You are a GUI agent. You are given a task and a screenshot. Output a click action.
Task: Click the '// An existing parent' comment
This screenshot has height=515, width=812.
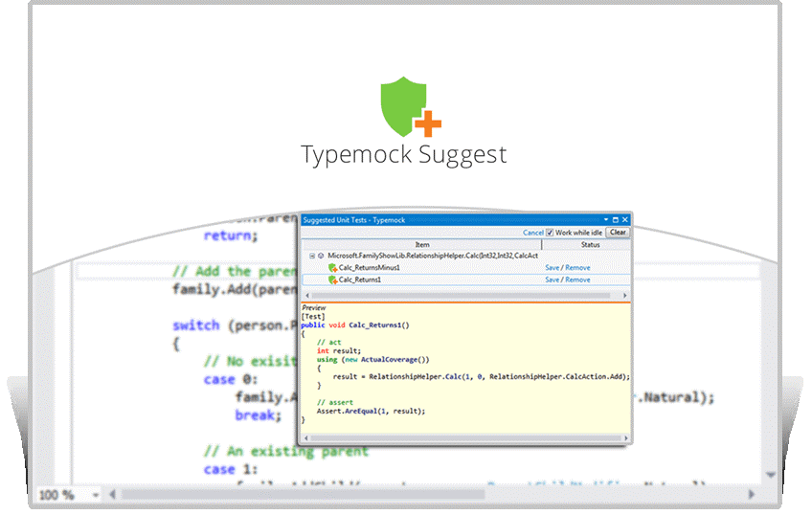point(286,451)
